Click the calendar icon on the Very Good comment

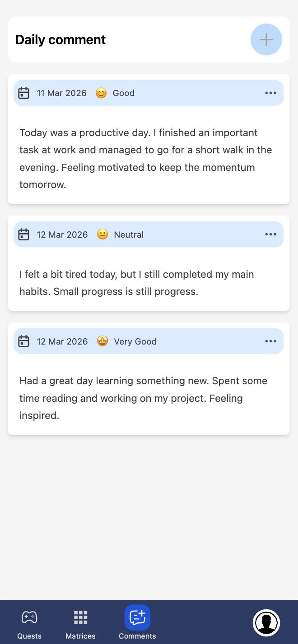click(x=23, y=341)
